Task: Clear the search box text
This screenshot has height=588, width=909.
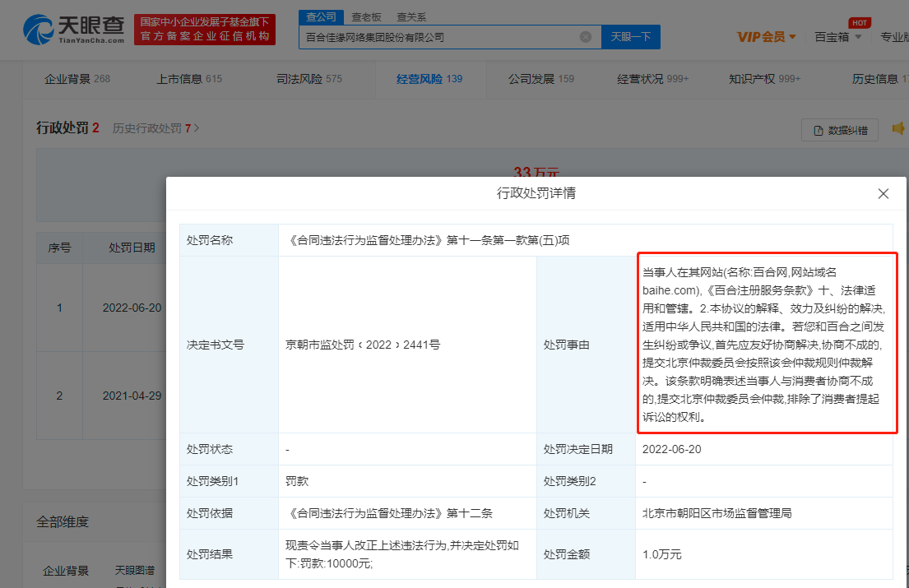Action: [x=586, y=37]
